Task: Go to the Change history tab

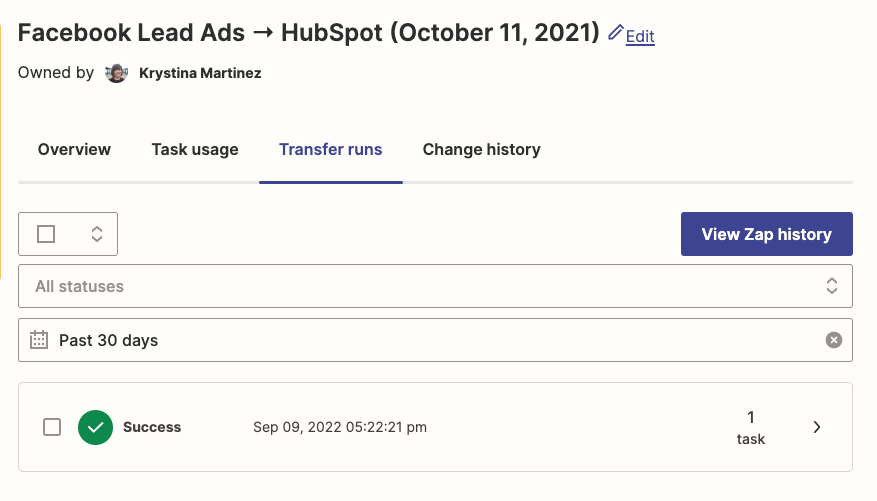Action: coord(482,149)
